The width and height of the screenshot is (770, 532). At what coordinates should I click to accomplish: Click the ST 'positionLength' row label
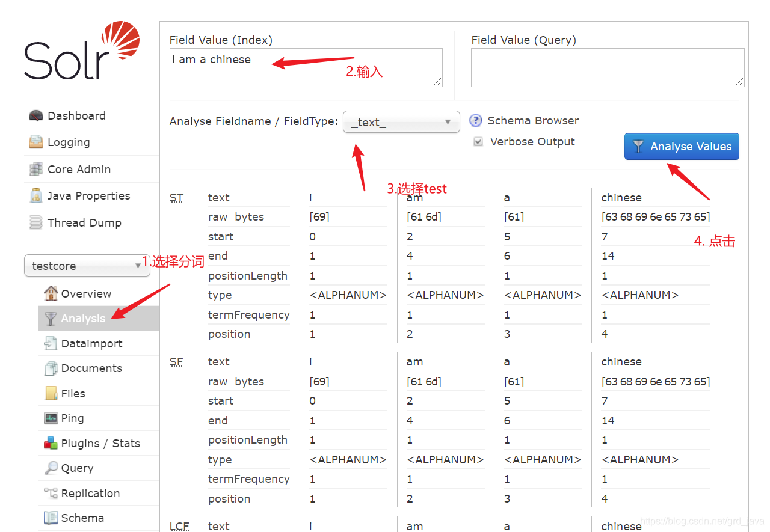(x=248, y=276)
